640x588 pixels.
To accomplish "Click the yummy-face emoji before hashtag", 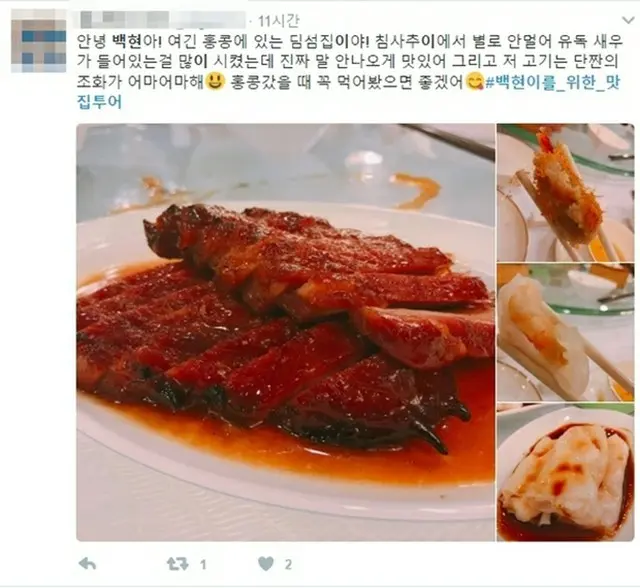I will (474, 82).
